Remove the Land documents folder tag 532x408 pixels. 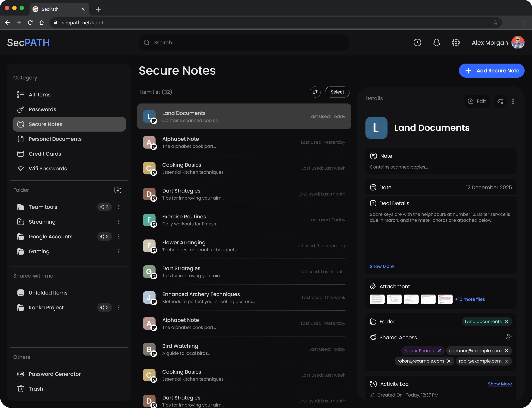click(507, 322)
